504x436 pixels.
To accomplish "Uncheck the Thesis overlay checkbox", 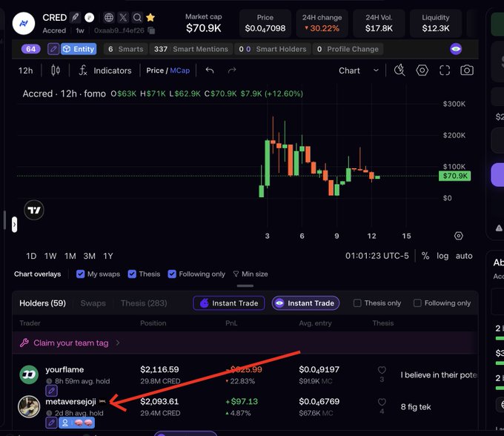I will [132, 274].
